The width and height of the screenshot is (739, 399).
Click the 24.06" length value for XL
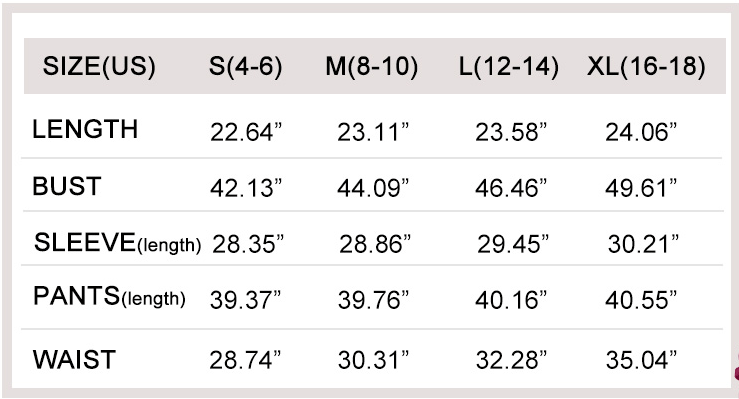[641, 132]
